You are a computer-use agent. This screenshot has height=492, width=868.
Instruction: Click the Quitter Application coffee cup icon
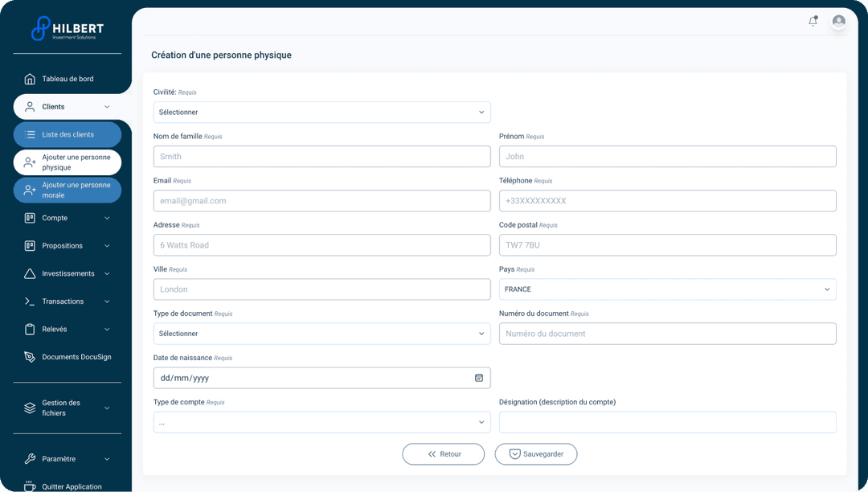point(30,486)
